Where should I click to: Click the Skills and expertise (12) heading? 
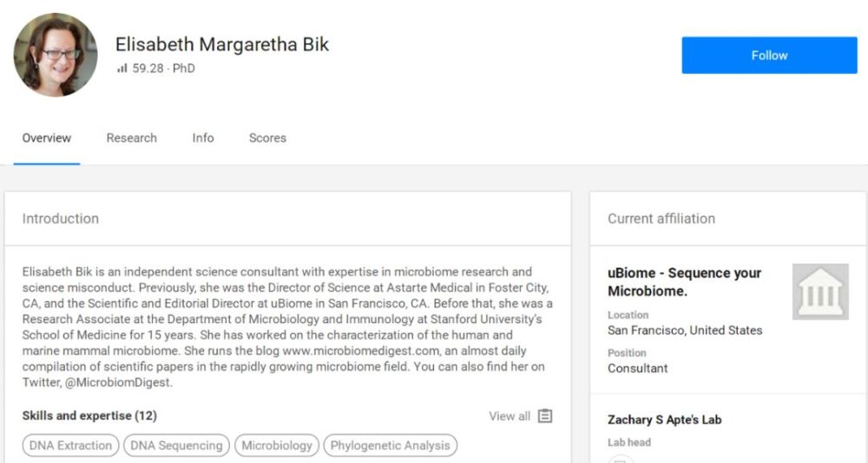(x=89, y=416)
